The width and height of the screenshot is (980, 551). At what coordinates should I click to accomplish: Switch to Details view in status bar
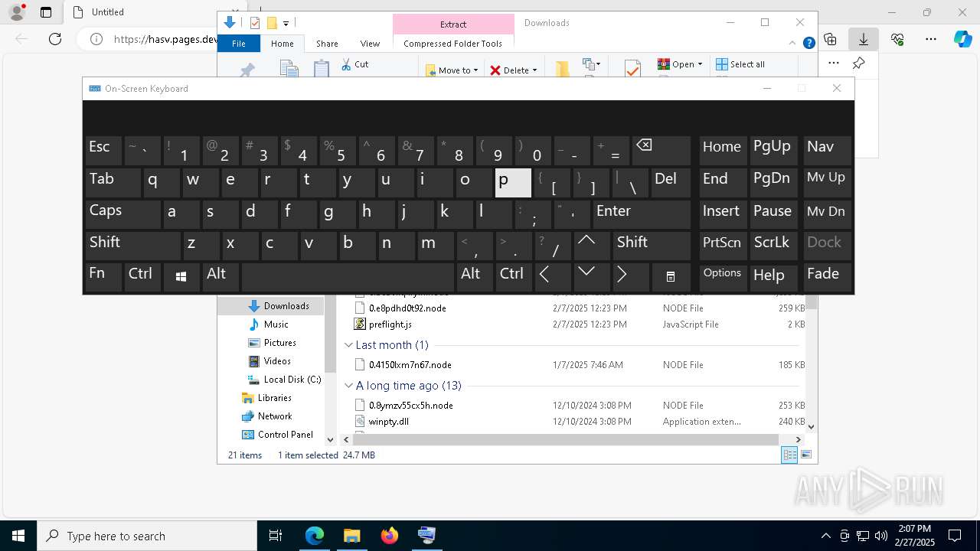coord(789,455)
